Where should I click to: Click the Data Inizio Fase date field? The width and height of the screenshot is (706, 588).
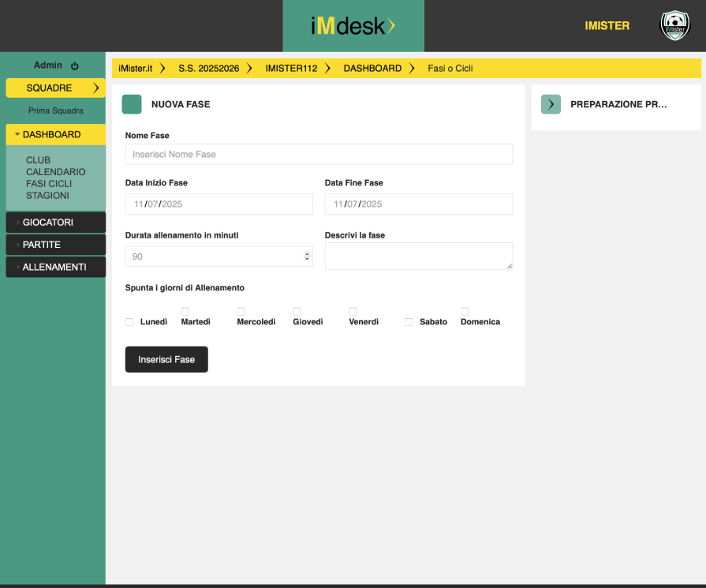[x=219, y=204]
